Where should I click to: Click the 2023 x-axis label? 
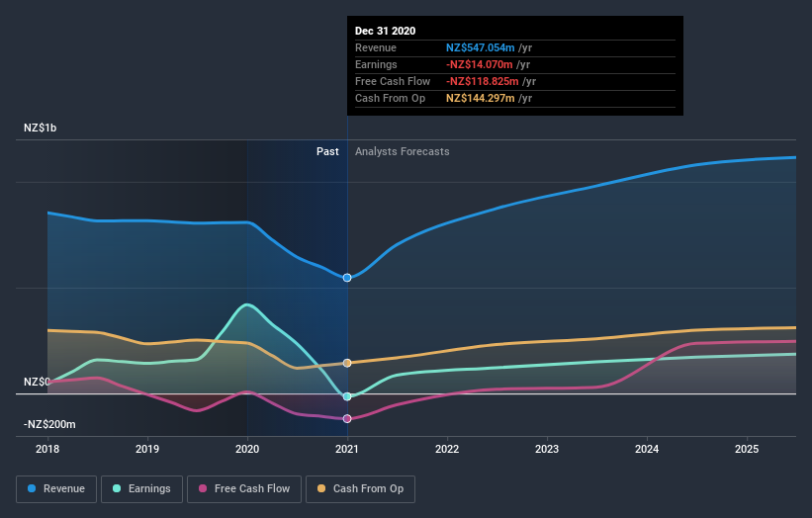pos(547,449)
